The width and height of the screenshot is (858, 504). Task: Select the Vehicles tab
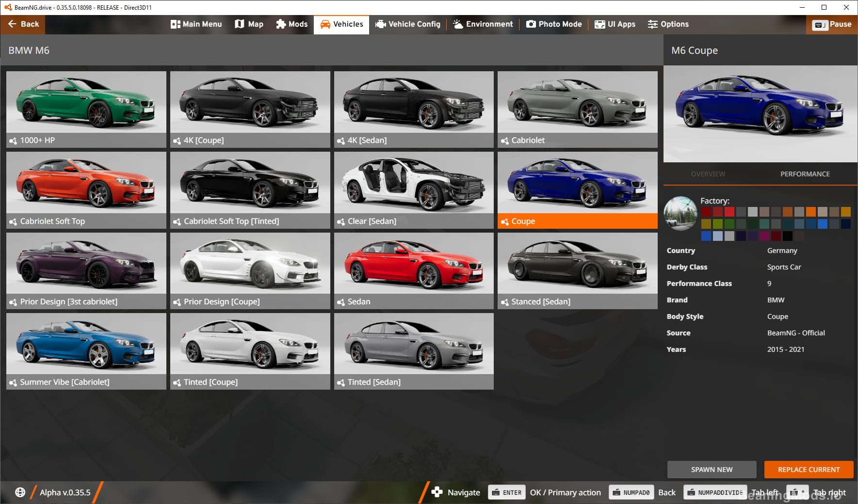click(341, 24)
